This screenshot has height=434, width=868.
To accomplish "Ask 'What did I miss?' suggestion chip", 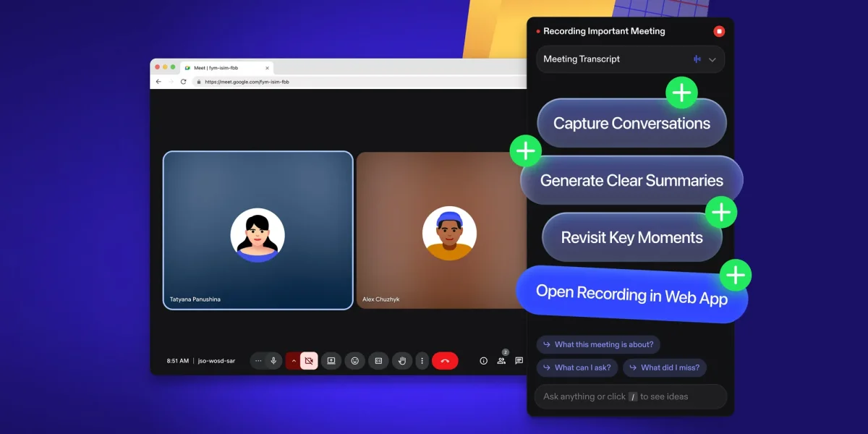I will pyautogui.click(x=665, y=367).
